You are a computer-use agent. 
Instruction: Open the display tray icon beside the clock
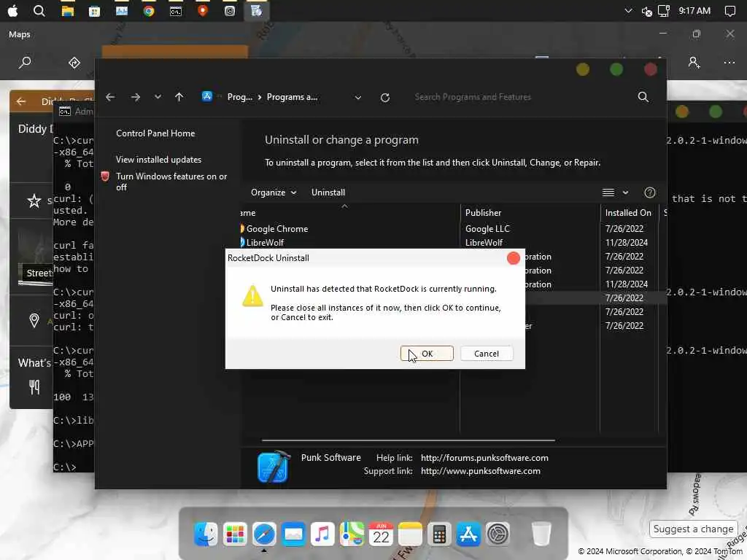664,10
